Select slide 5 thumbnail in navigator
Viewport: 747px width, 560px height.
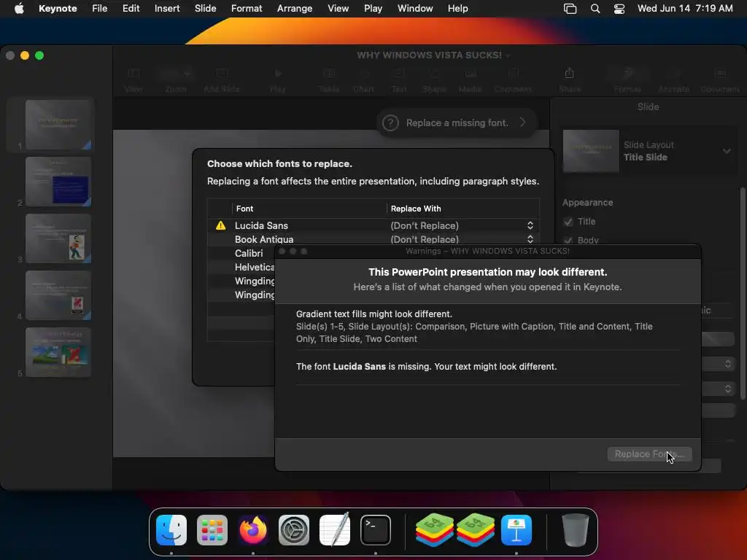pyautogui.click(x=58, y=352)
